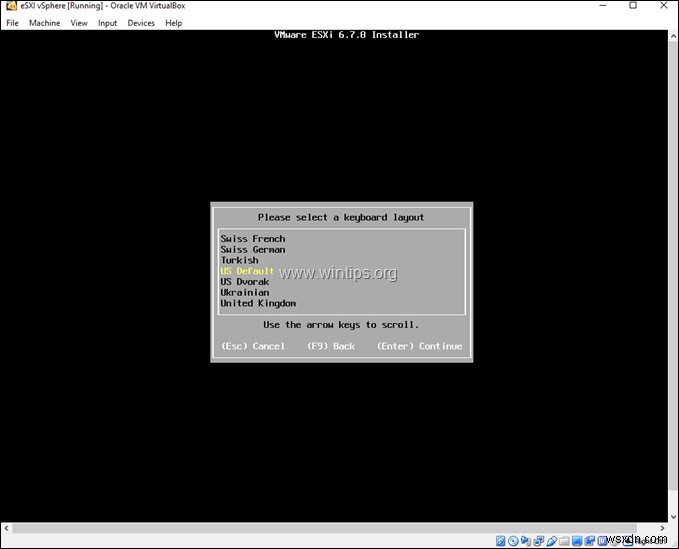Click the shared folders status icon
The width and height of the screenshot is (679, 549).
(x=564, y=541)
